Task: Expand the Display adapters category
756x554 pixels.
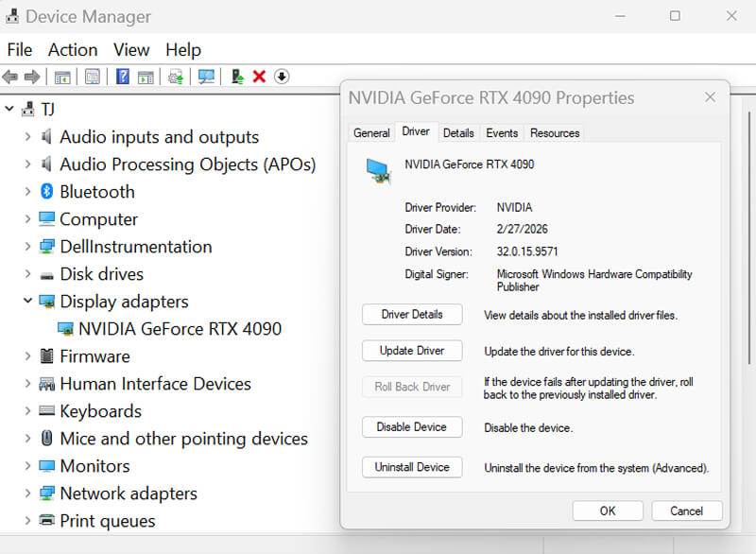Action: (x=26, y=302)
